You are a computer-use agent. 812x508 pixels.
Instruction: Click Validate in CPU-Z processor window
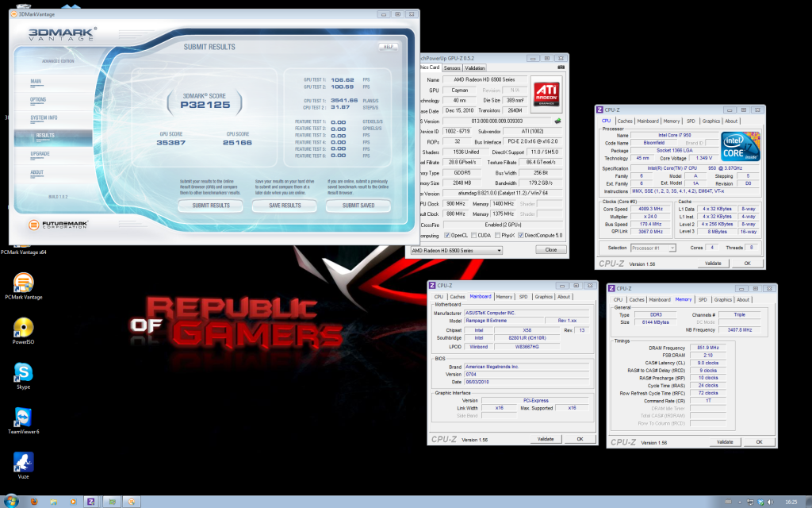713,264
